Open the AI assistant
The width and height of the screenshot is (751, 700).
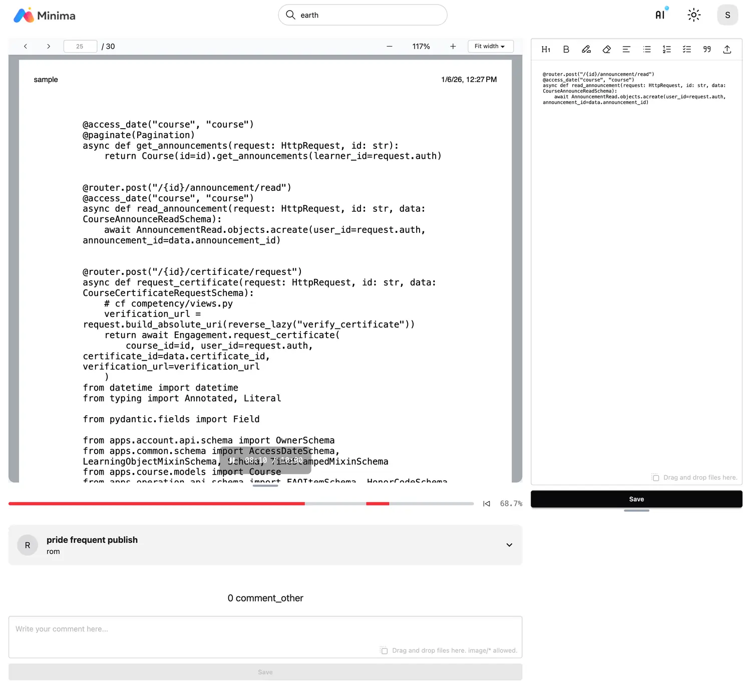661,15
